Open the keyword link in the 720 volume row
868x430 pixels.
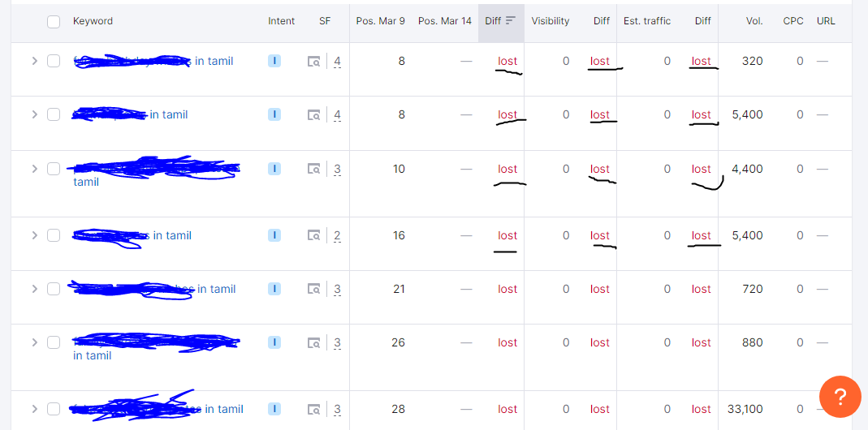tap(216, 289)
